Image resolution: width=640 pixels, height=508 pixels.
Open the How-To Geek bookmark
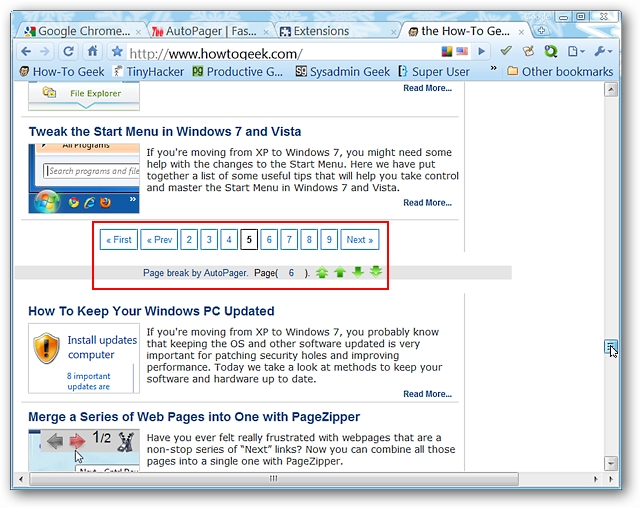click(x=62, y=72)
